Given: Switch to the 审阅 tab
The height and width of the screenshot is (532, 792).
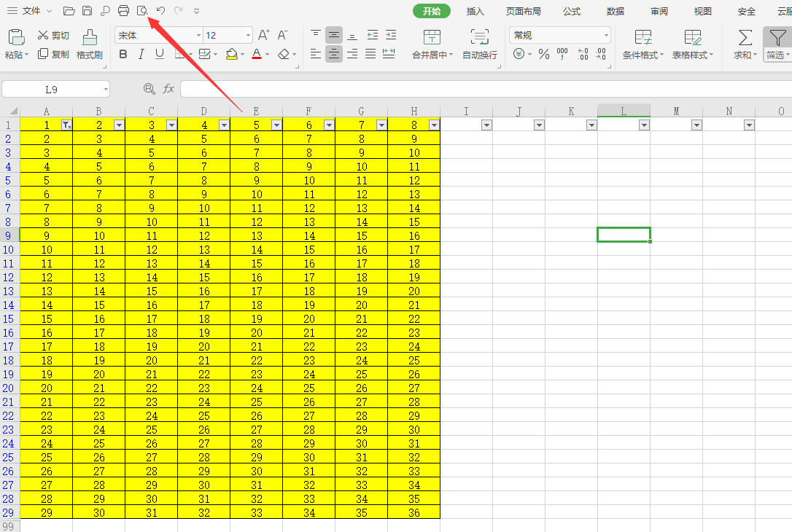Looking at the screenshot, I should [x=659, y=11].
